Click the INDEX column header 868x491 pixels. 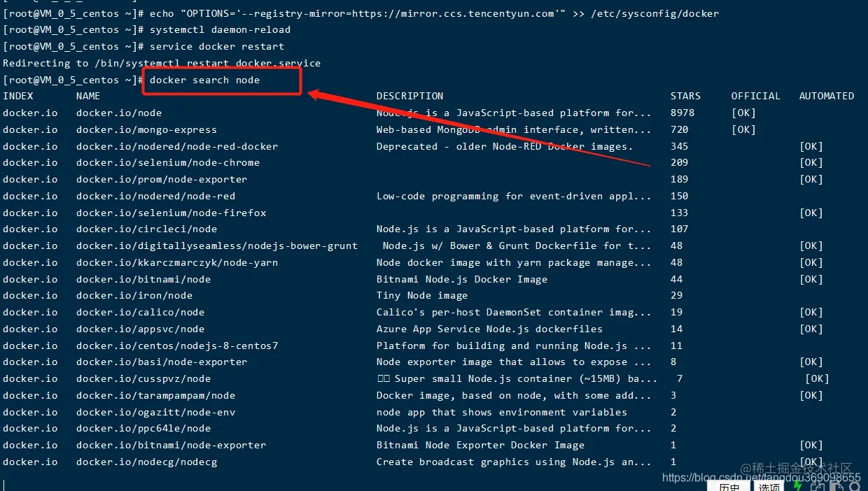click(18, 97)
